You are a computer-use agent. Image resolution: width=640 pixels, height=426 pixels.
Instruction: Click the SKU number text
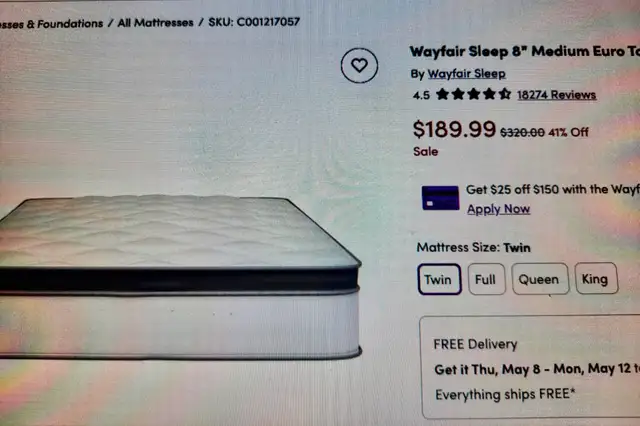point(254,22)
